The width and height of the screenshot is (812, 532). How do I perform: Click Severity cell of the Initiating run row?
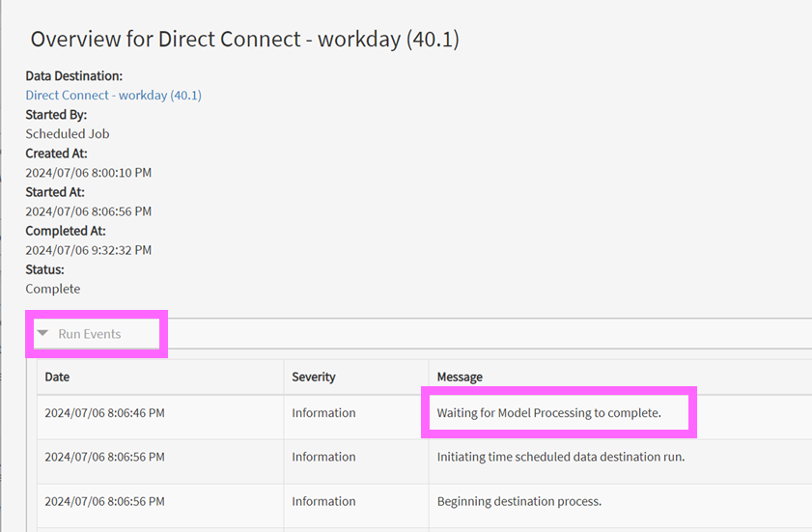[x=323, y=457]
